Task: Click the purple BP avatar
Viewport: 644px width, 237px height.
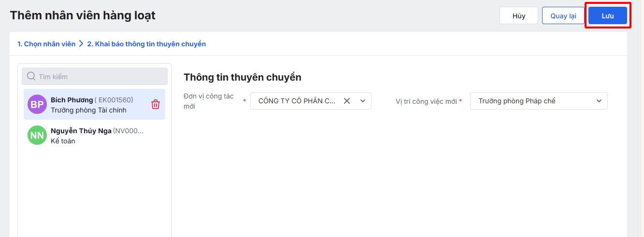Action: (37, 104)
